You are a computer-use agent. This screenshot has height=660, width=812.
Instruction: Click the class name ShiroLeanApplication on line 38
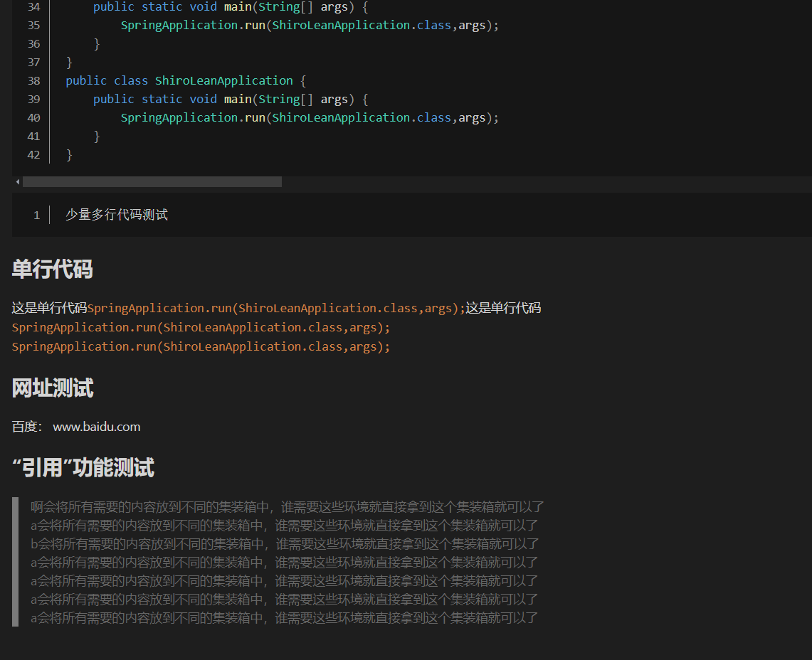point(223,80)
